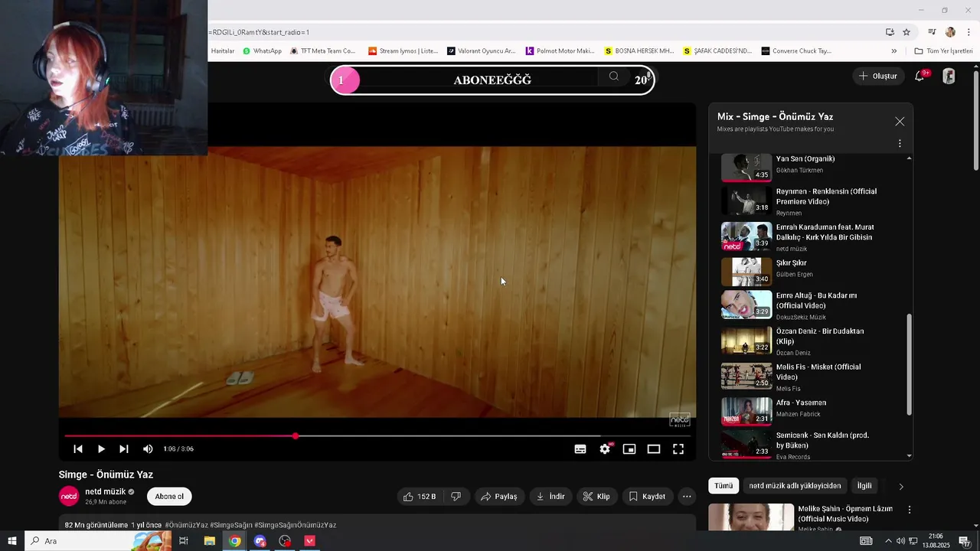
Task: Play Kırk Yılda Bir Gibisin from the mix
Action: click(825, 233)
